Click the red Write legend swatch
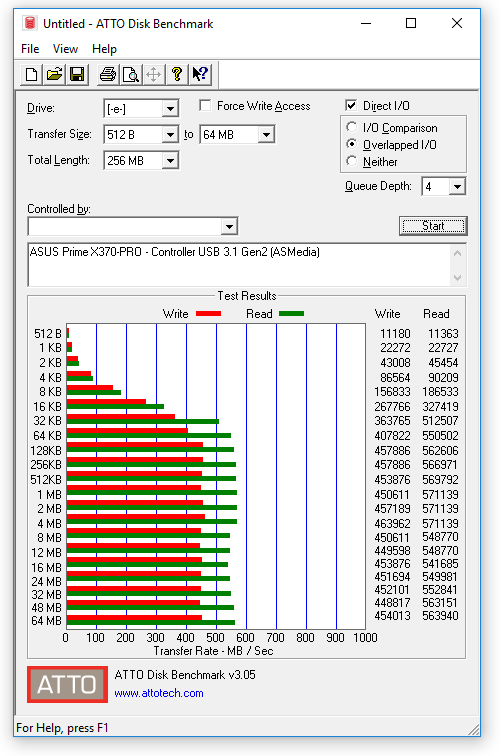Screen dimensions: 501x756 tap(208, 314)
